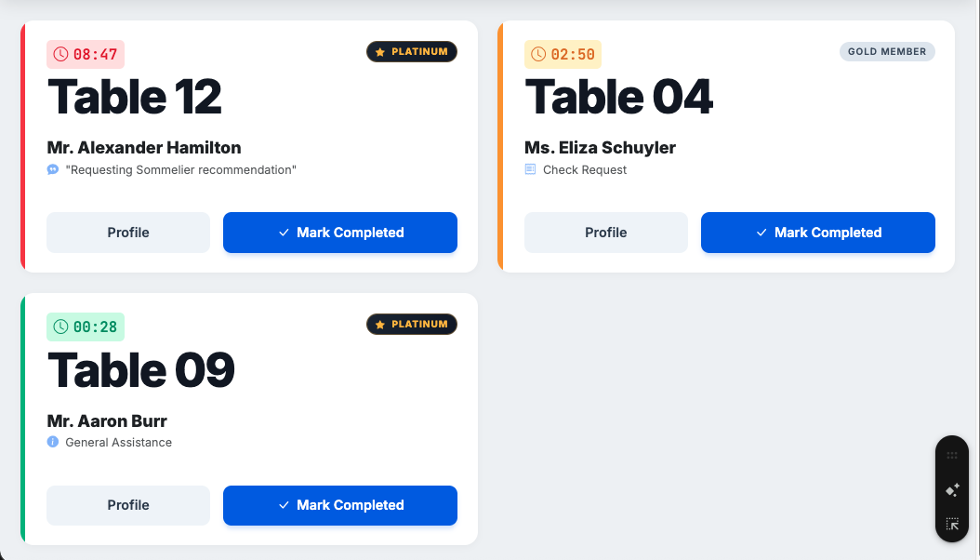Click the Platinum star badge on Table 12
The width and height of the screenshot is (980, 560).
click(x=412, y=52)
